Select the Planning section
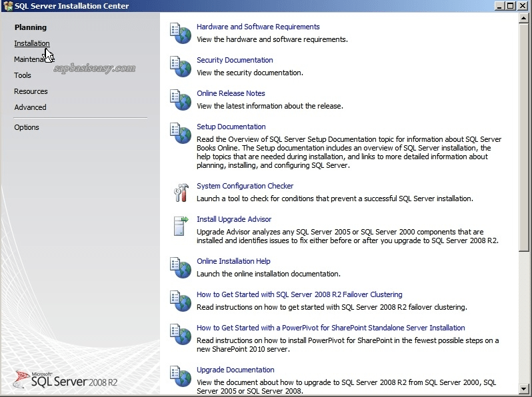Image resolution: width=532 pixels, height=397 pixels. (31, 27)
